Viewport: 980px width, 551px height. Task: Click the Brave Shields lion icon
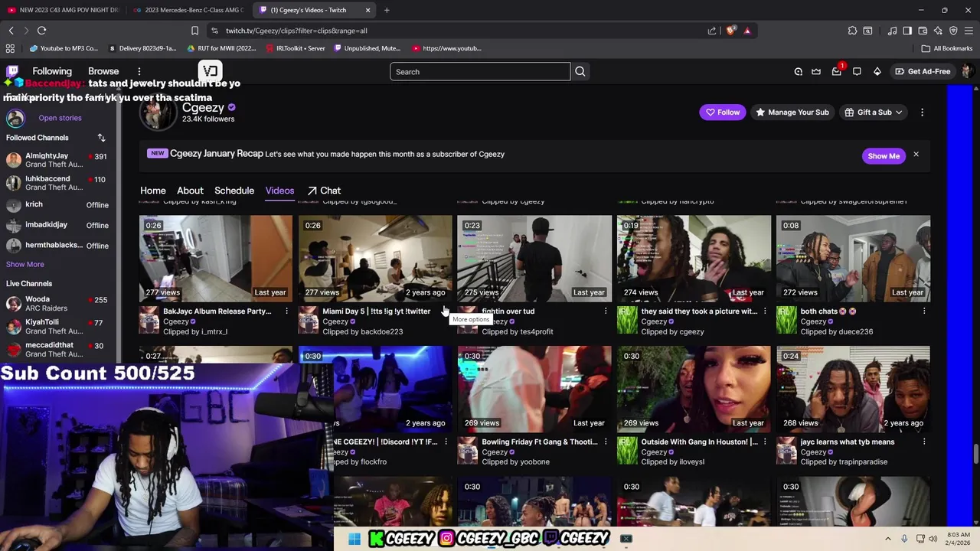coord(730,31)
